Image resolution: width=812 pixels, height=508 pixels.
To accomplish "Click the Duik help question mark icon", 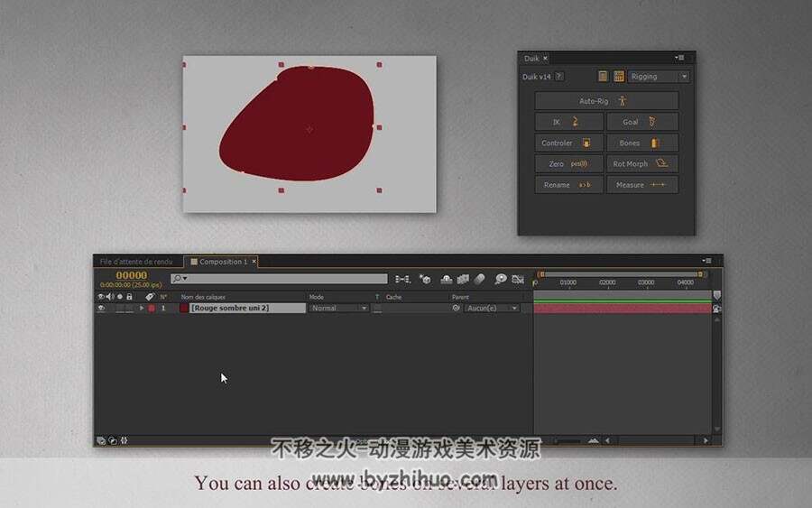I will point(559,77).
